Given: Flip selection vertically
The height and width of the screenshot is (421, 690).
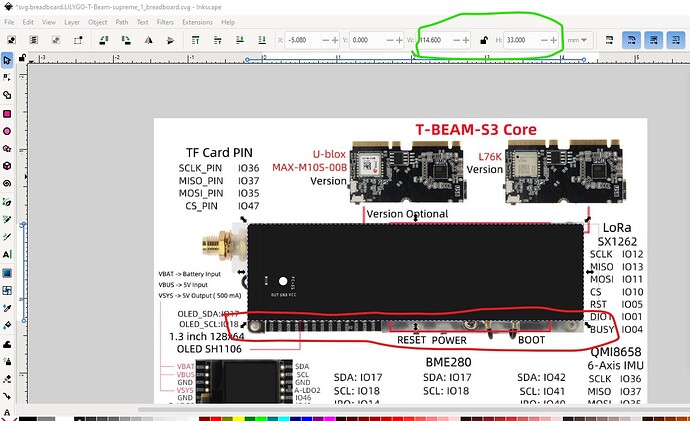Looking at the screenshot, I should 171,40.
